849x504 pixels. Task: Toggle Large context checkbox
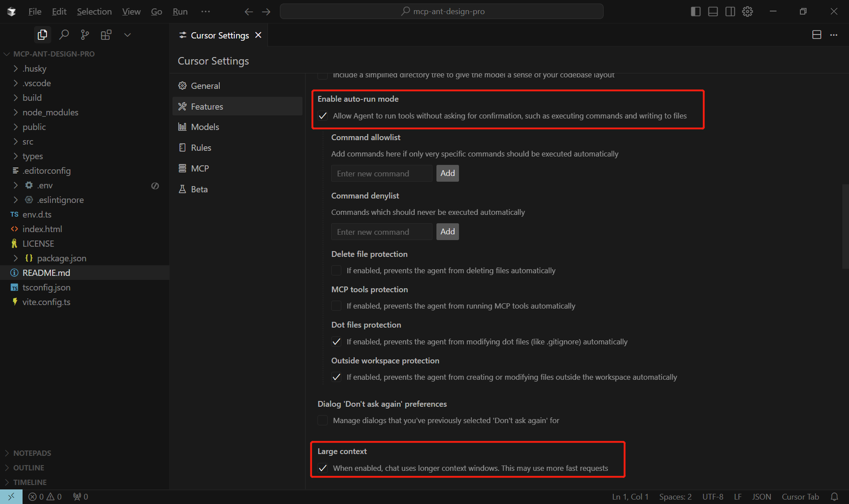[323, 468]
